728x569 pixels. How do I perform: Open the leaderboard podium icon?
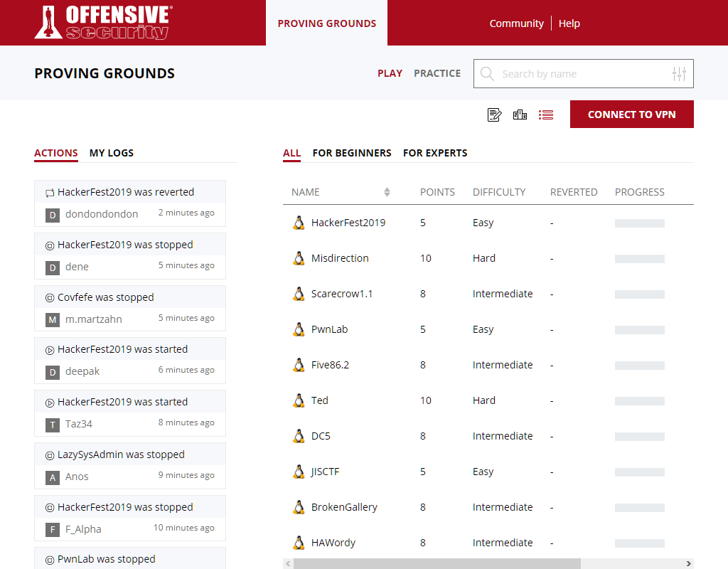pos(520,115)
